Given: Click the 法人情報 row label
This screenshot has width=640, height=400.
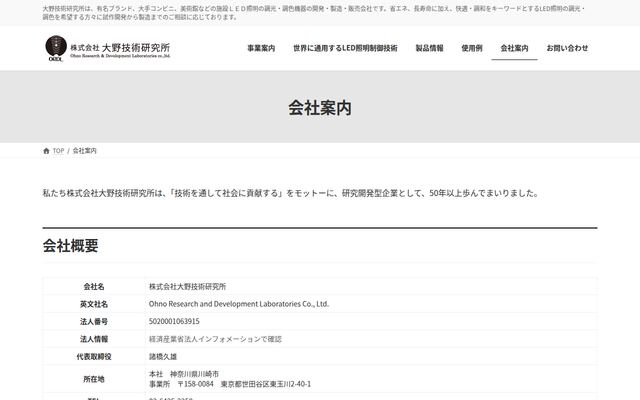Looking at the screenshot, I should click(94, 339).
